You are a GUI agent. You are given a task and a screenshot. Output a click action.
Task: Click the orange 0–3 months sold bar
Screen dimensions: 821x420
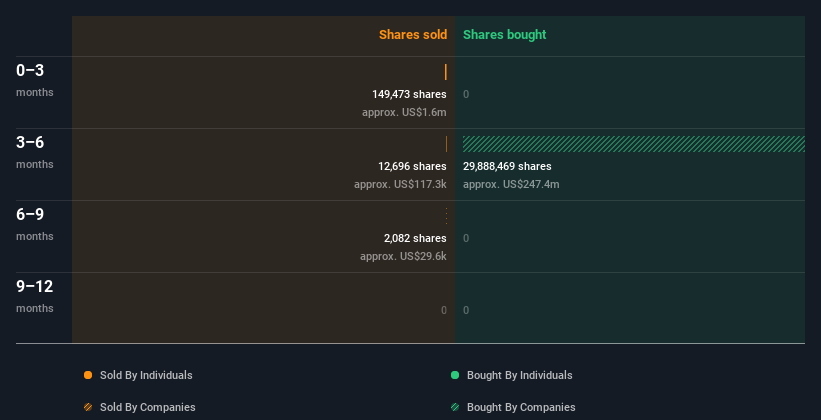click(x=446, y=72)
